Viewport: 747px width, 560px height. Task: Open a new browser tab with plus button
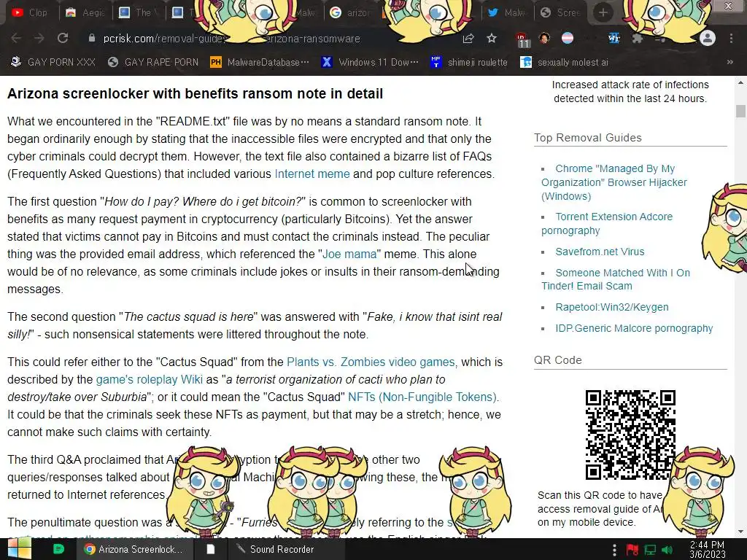point(603,12)
